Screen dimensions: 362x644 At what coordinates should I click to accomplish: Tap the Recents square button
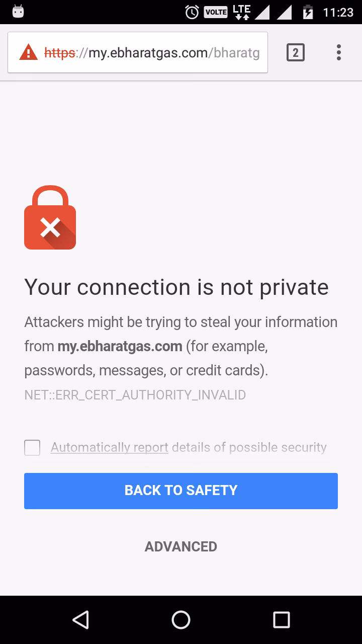(282, 620)
